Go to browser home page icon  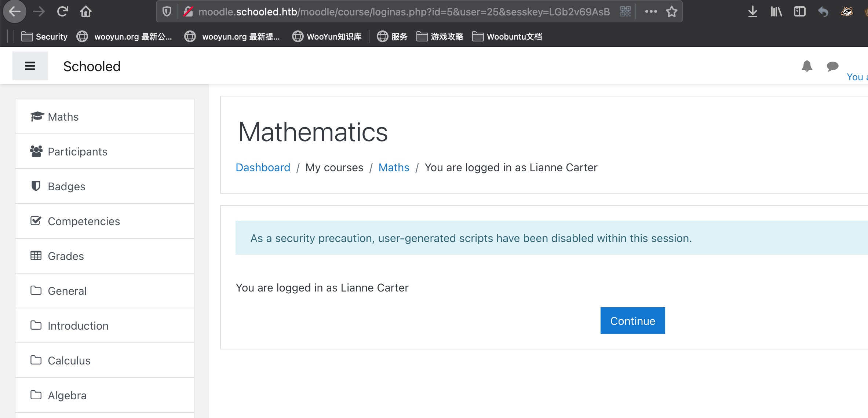[85, 12]
